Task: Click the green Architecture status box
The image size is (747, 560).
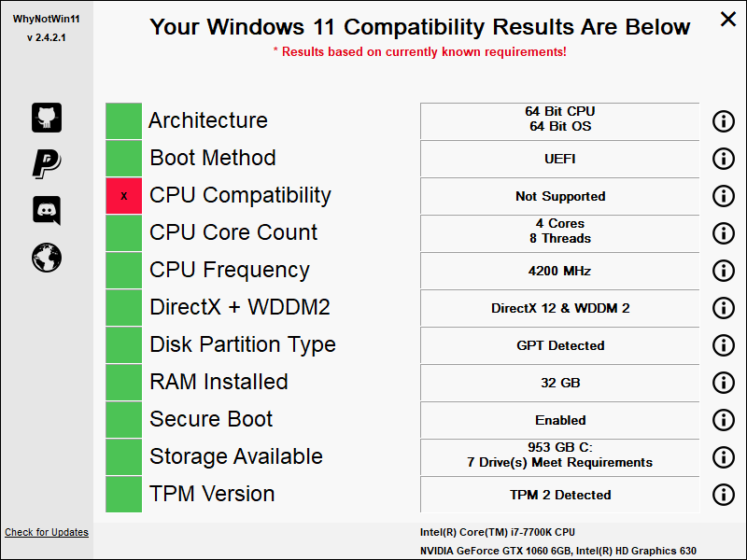Action: [x=124, y=121]
